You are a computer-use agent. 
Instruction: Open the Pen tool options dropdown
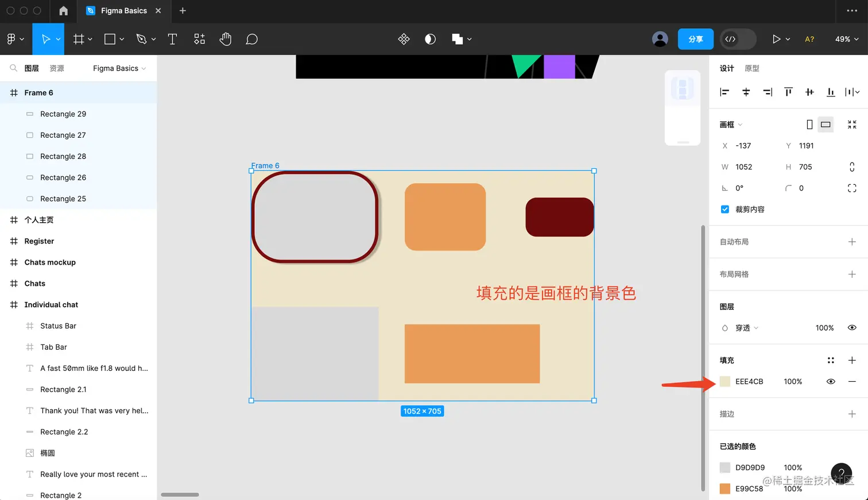[x=153, y=40]
